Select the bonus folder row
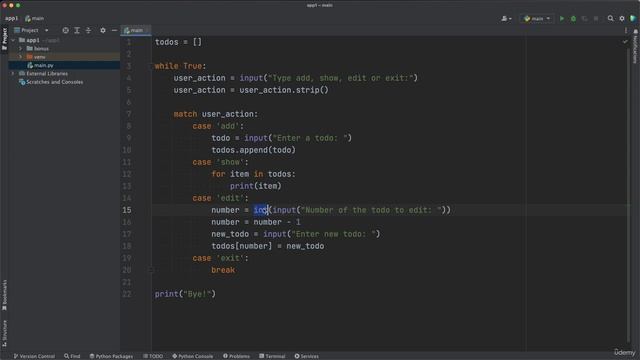Image resolution: width=640 pixels, height=360 pixels. tap(64, 48)
